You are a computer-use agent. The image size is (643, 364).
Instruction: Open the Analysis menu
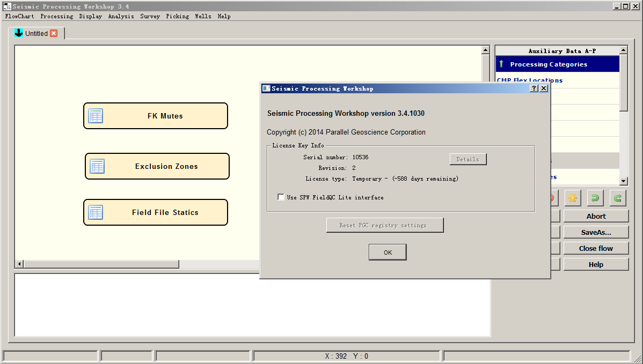121,17
